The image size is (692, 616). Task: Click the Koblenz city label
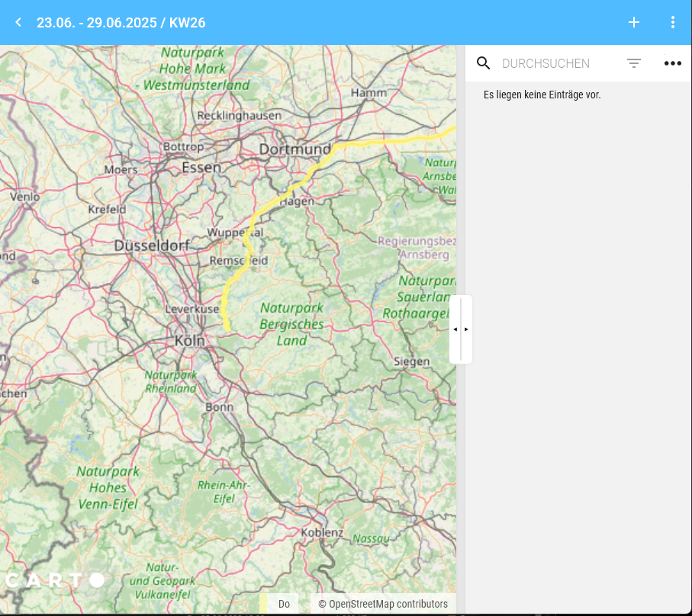[x=322, y=533]
